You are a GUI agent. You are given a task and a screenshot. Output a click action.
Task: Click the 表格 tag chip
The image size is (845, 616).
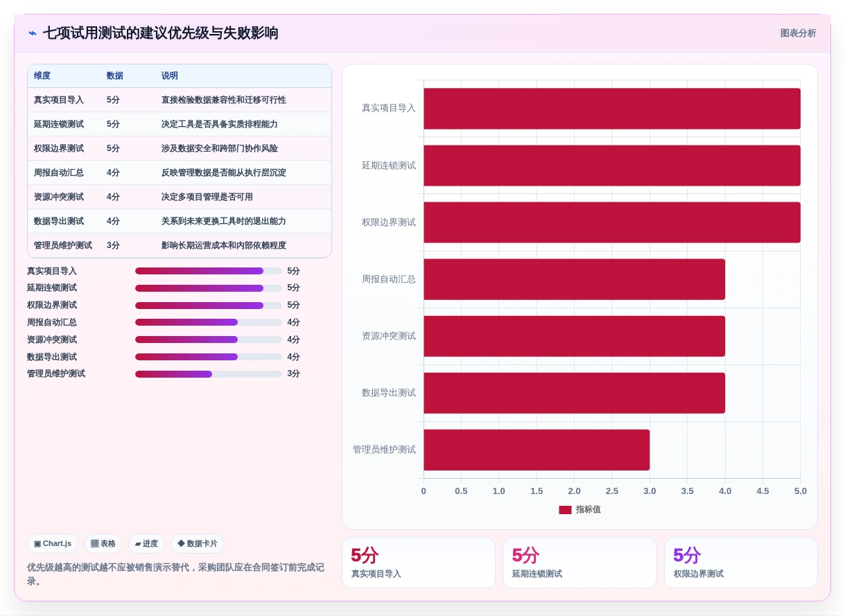pos(103,544)
